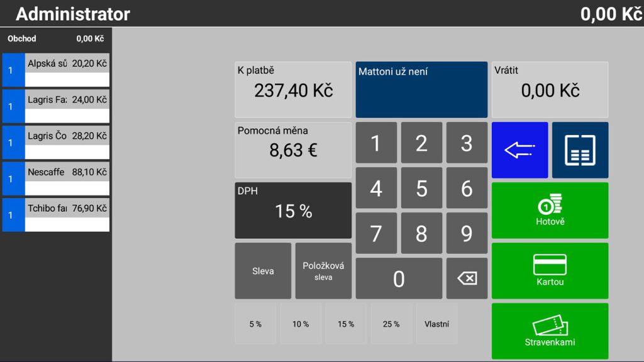This screenshot has width=644, height=362.
Task: Select the Nescaffe item in receipt list
Action: (x=56, y=178)
